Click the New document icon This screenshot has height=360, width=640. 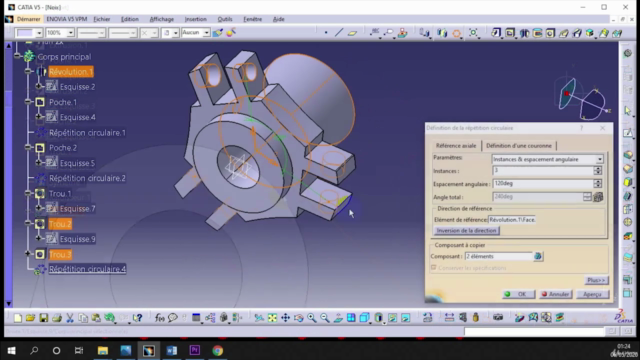18,318
